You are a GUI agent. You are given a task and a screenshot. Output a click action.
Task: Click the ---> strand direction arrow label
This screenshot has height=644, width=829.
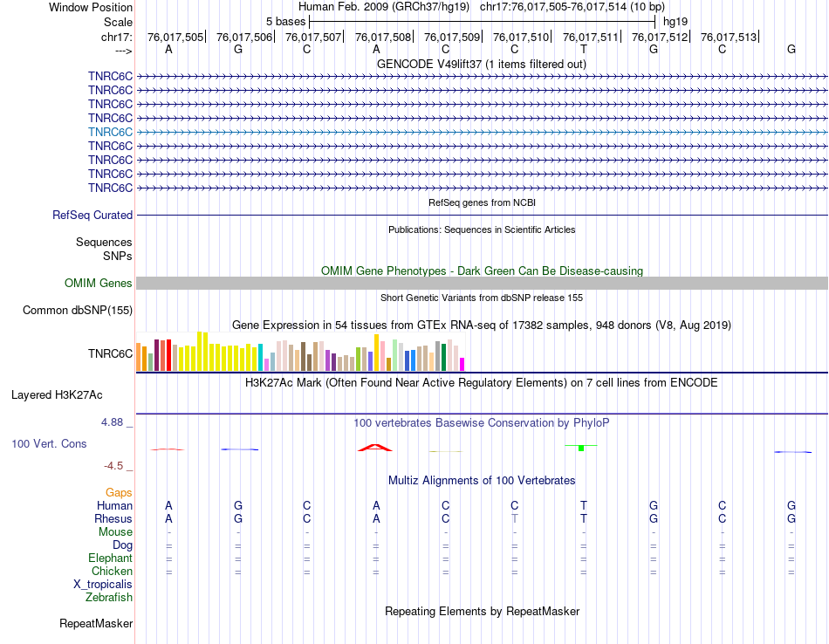point(123,51)
